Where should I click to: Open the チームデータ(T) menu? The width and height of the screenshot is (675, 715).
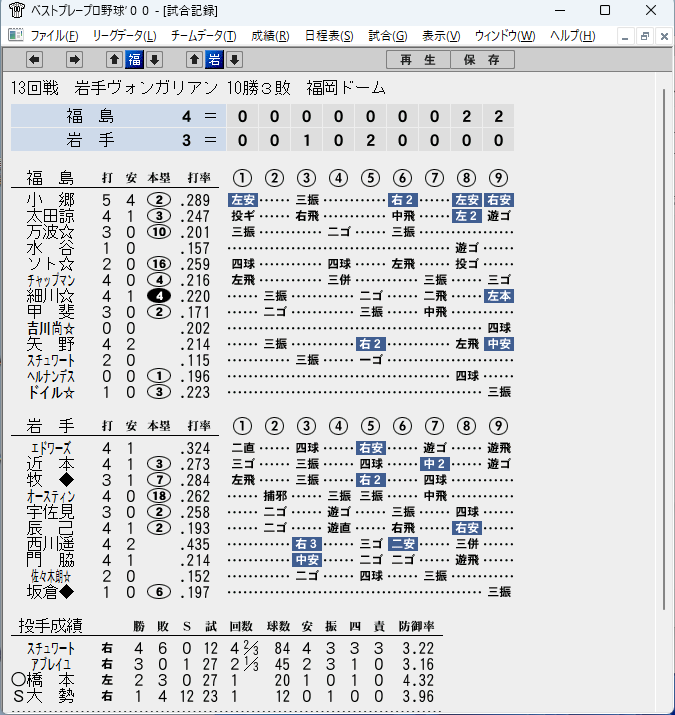203,36
